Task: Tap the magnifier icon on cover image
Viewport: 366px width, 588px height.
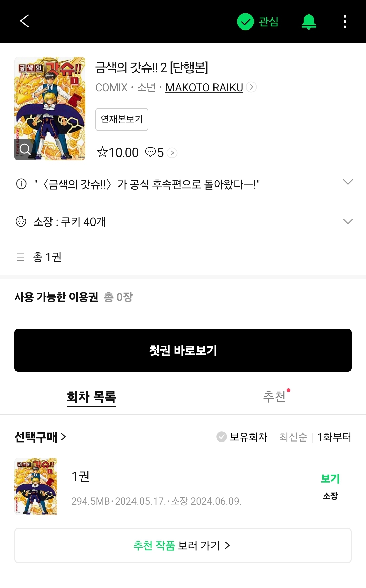Action: click(x=25, y=149)
